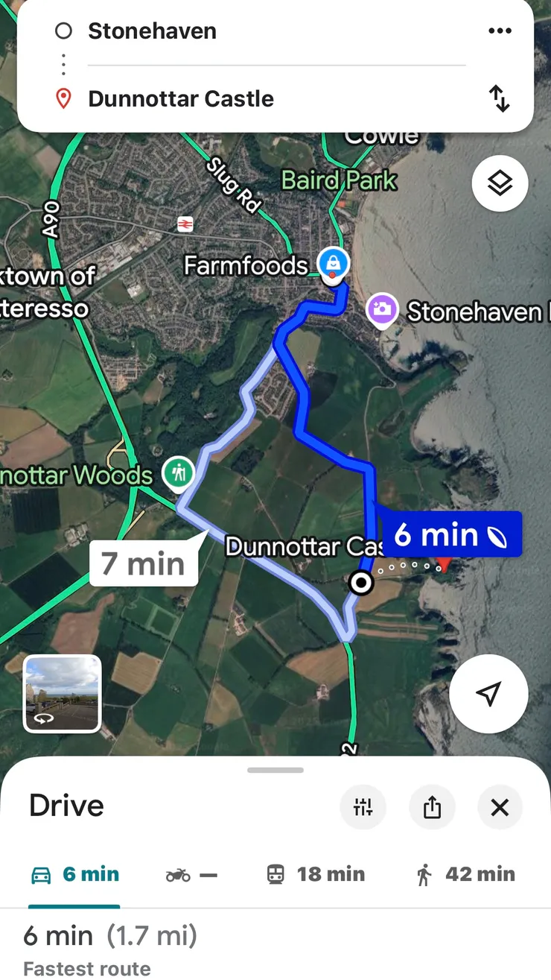551x980 pixels.
Task: Tap the Dunnottar Woods hiking pin
Action: [178, 472]
